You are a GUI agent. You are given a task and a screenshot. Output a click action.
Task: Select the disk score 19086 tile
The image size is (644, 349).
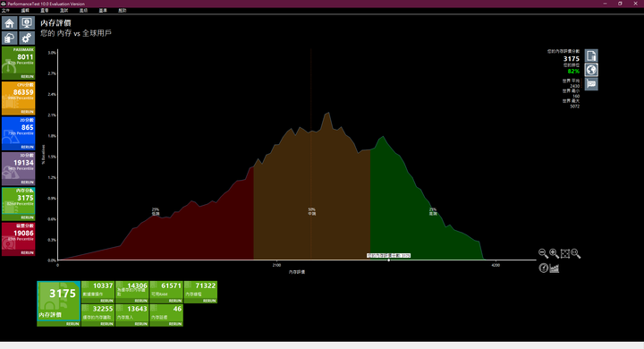point(19,239)
